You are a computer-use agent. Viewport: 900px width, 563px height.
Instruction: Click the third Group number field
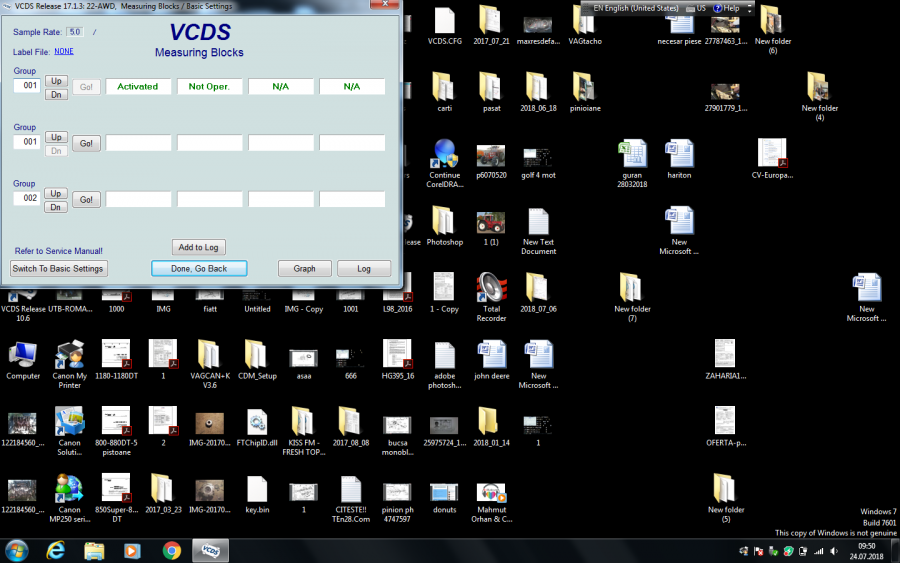[x=27, y=199]
